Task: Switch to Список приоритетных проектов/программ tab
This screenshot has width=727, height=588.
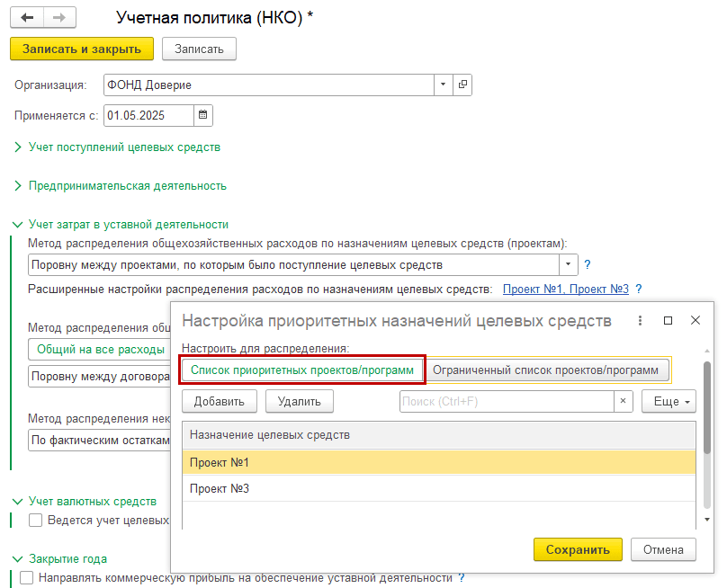Action: (302, 370)
